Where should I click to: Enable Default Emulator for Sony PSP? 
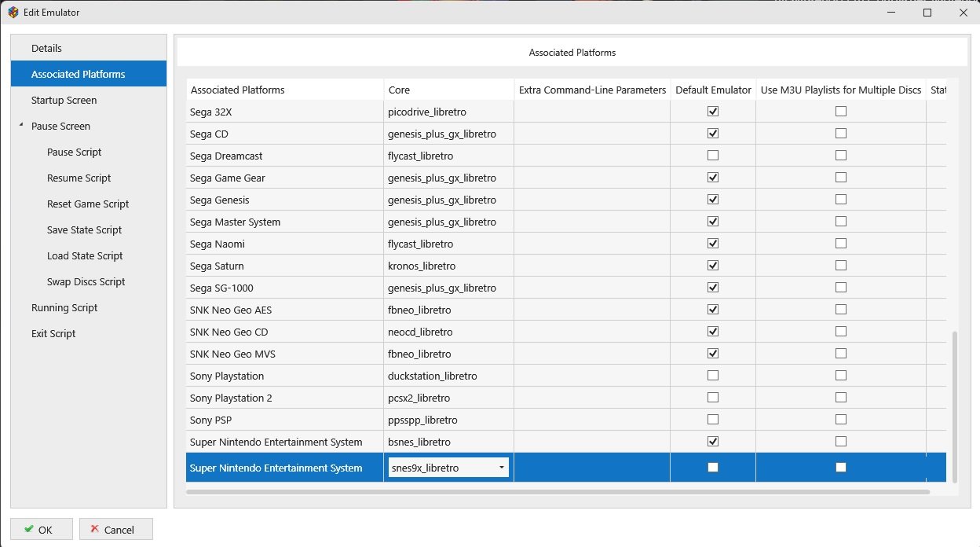713,420
